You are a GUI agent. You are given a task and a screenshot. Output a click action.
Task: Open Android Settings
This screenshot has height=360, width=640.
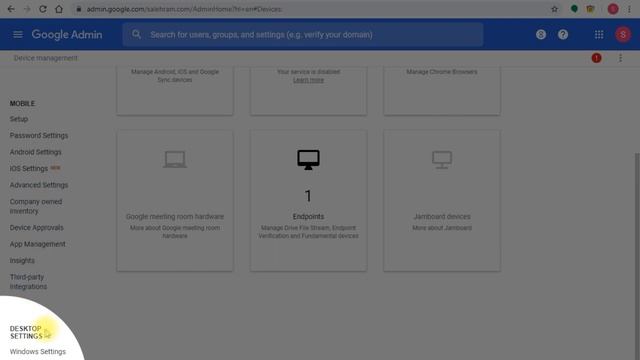point(36,152)
